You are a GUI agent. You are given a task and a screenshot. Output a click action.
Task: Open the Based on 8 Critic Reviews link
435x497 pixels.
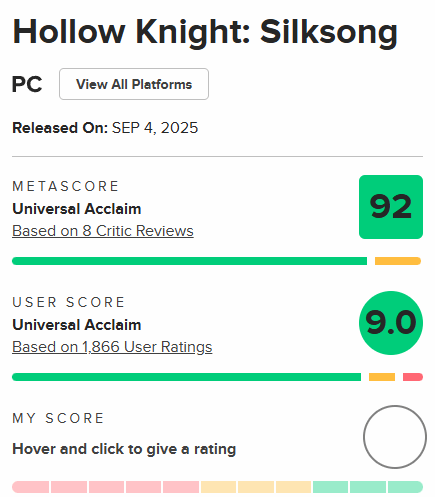tap(103, 231)
